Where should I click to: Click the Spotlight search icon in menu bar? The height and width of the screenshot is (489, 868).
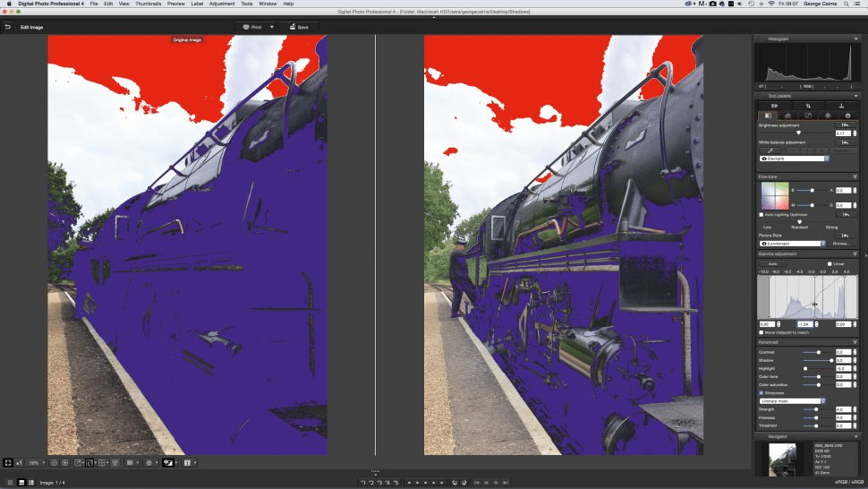pos(847,4)
